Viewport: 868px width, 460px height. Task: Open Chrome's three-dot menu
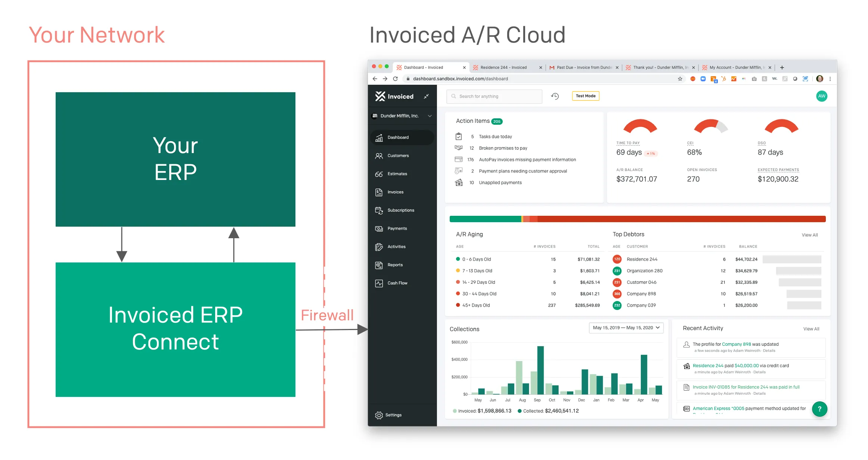pos(830,79)
